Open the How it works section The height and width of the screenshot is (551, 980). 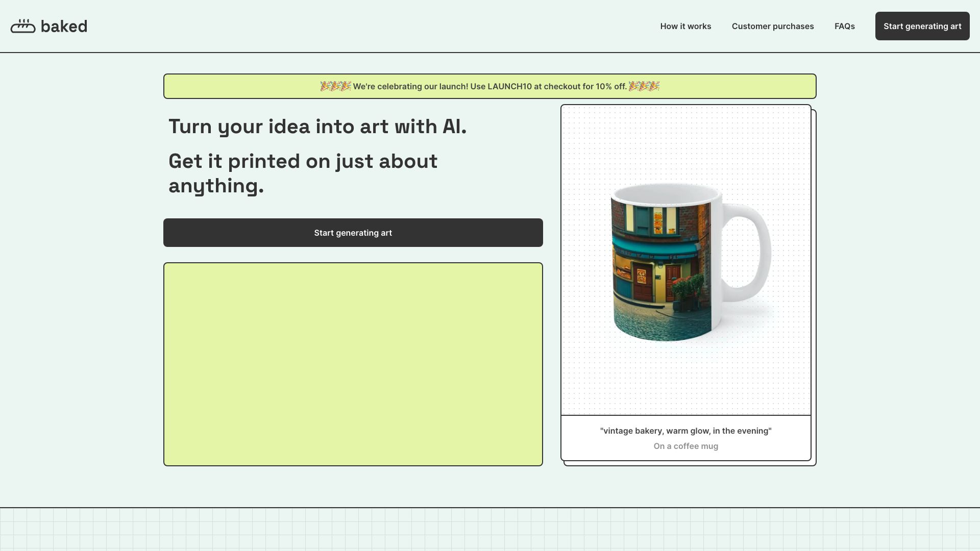click(x=685, y=26)
